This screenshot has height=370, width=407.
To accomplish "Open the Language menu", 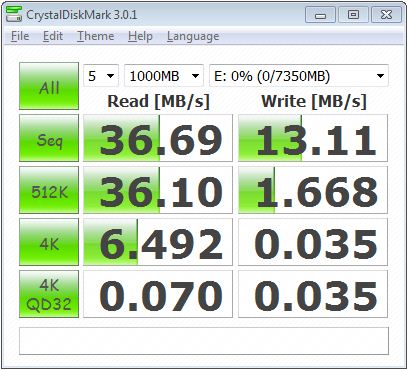I will tap(193, 36).
